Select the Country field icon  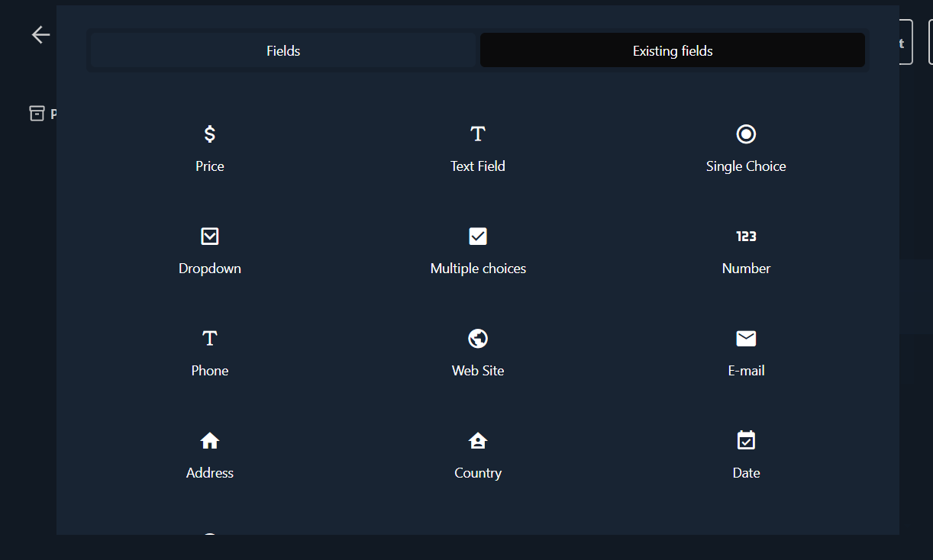[478, 441]
